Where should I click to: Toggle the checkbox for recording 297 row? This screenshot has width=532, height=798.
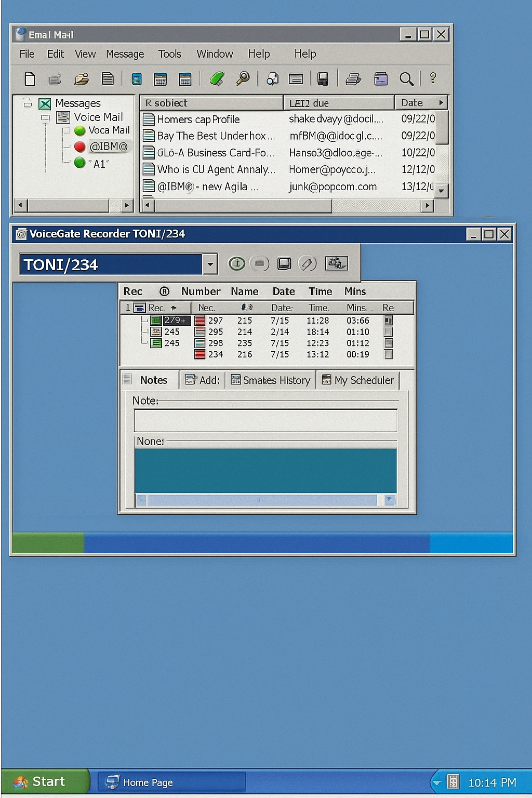click(388, 321)
